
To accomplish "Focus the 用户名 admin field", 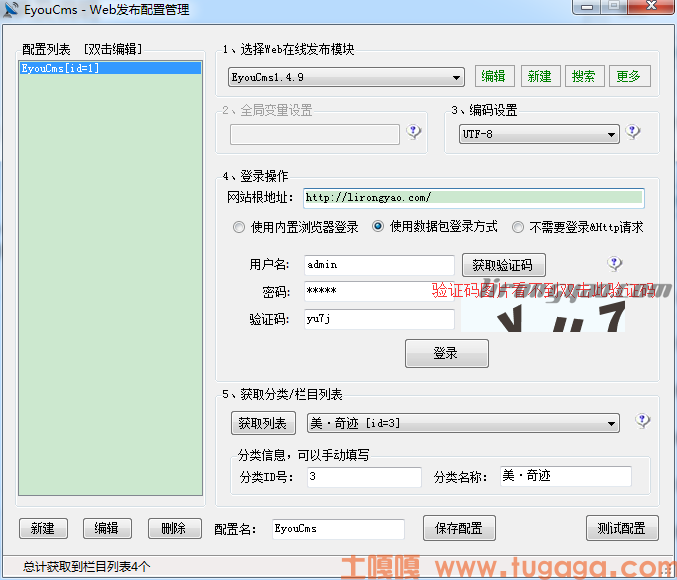I will [x=379, y=265].
